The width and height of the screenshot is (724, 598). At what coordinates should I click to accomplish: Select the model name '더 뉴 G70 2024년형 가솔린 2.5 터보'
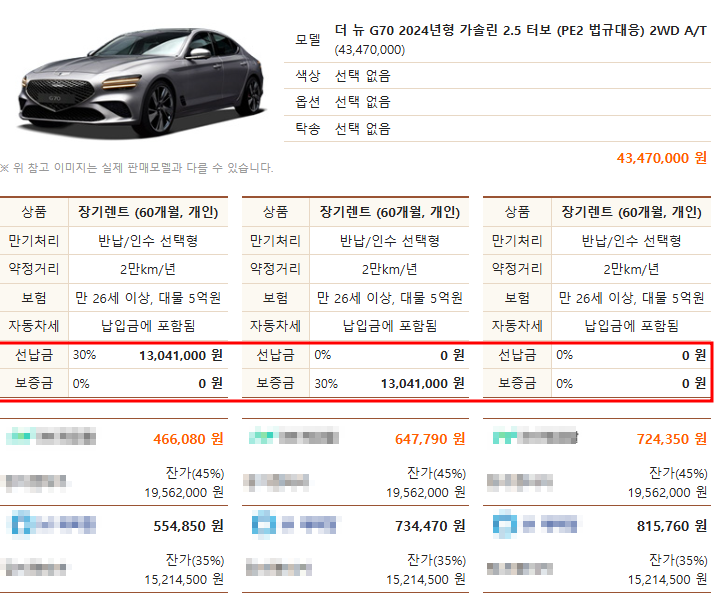tap(443, 30)
